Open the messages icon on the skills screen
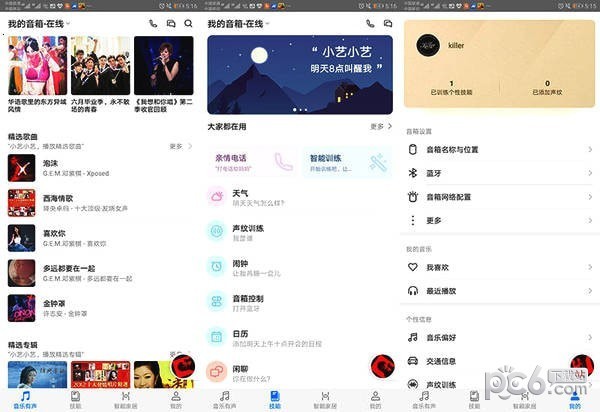This screenshot has height=412, width=600. coord(388,24)
